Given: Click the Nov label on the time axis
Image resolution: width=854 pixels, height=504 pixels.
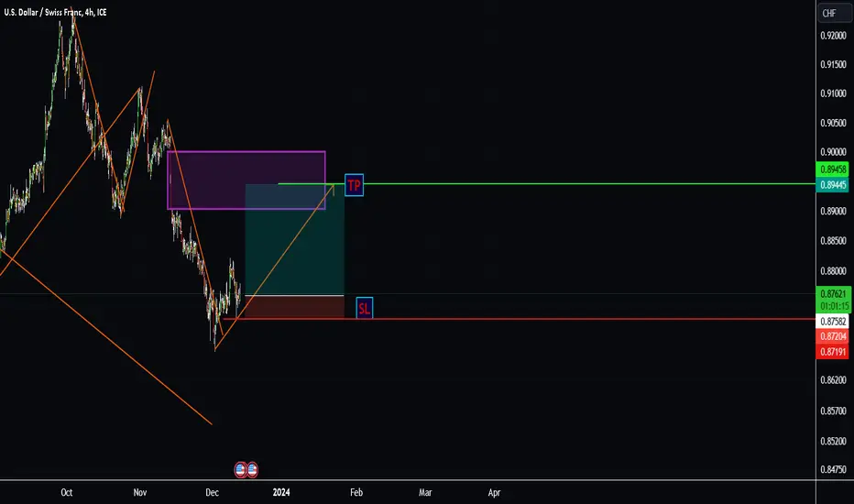Looking at the screenshot, I should [x=140, y=493].
